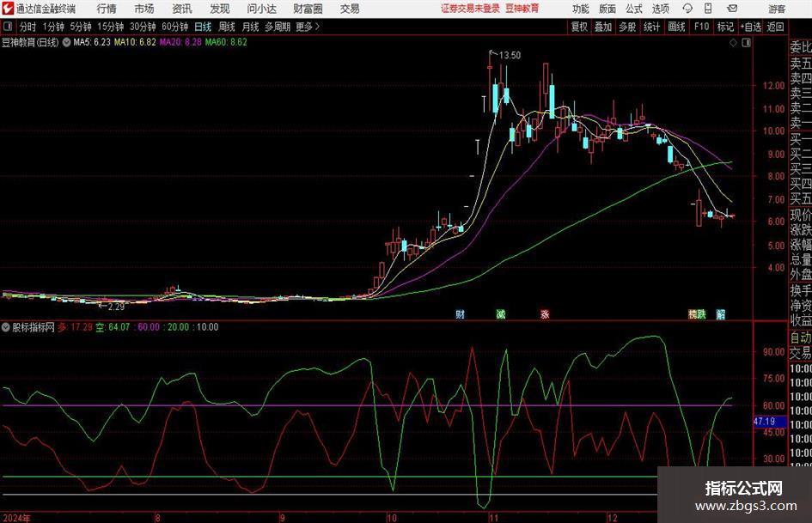Click the month 11 timeline marker
Image resolution: width=812 pixels, height=523 pixels.
pos(493,518)
